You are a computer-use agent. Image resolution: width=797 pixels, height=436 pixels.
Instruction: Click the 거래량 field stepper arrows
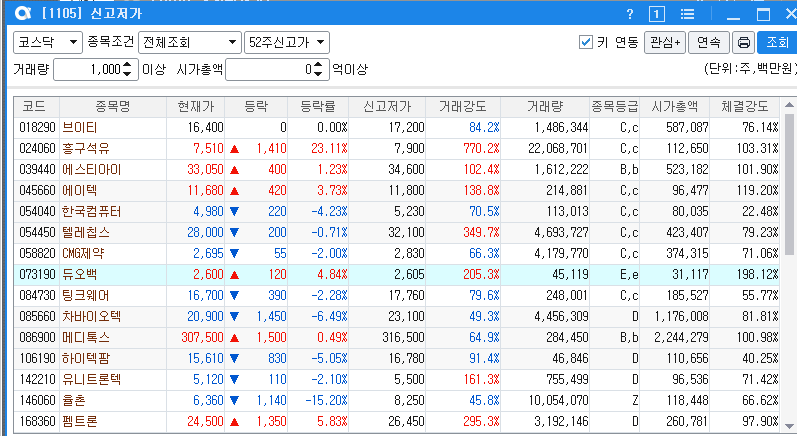pos(127,69)
